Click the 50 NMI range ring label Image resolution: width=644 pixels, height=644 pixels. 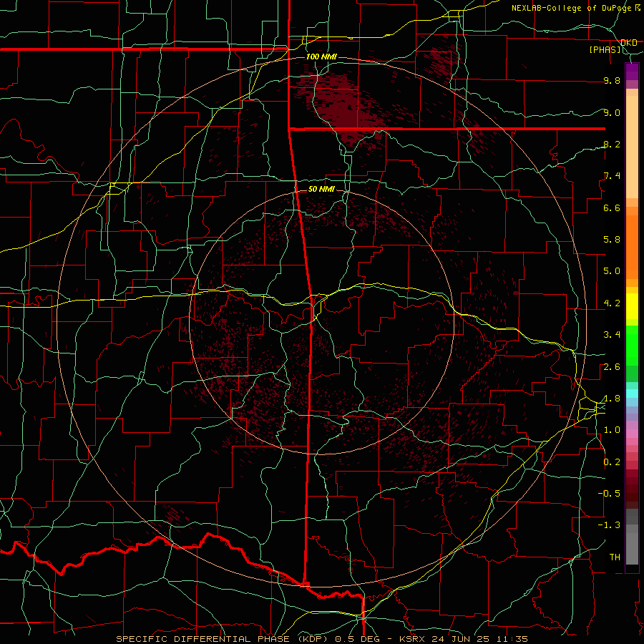click(x=321, y=189)
